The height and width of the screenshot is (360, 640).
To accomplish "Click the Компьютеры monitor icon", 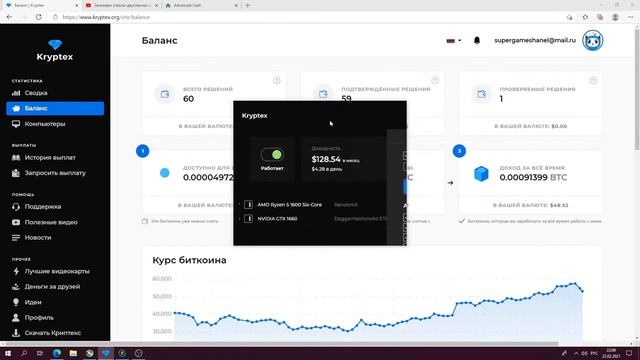I will pyautogui.click(x=16, y=124).
